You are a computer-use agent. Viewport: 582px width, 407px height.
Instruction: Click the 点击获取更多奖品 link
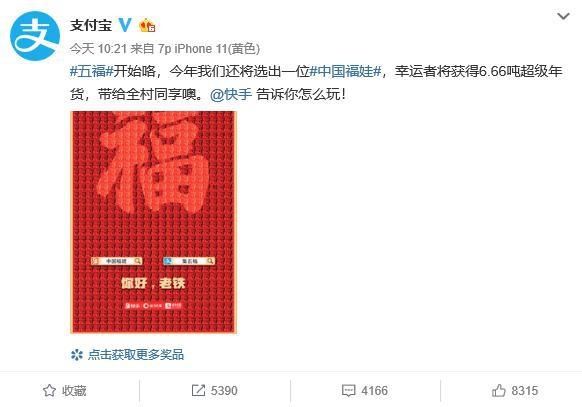(x=136, y=354)
